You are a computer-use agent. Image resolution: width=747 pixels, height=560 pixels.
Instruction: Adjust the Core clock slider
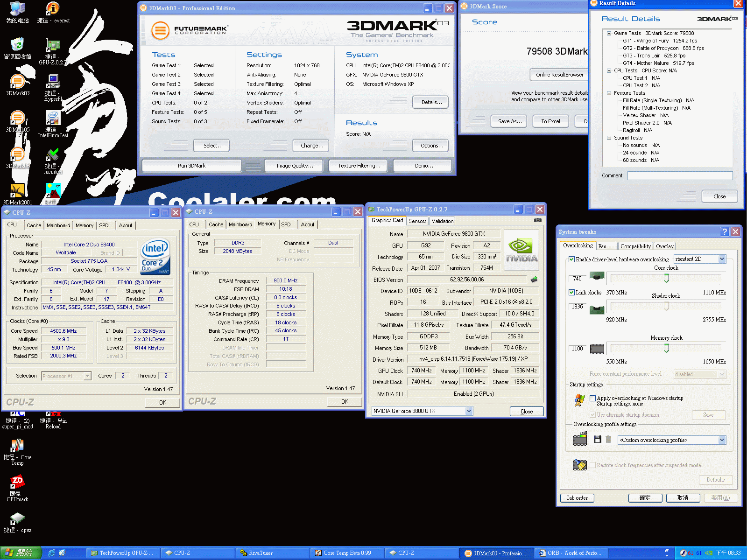click(x=666, y=278)
